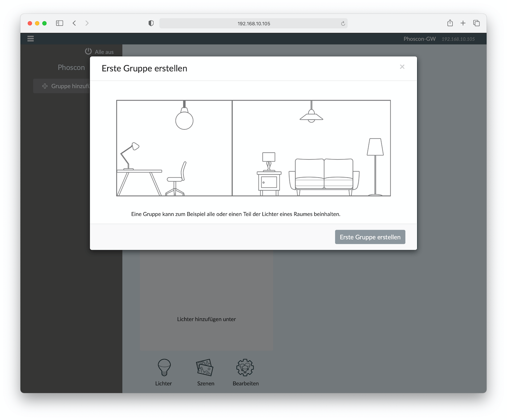Click the Alle aus power icon

(88, 51)
